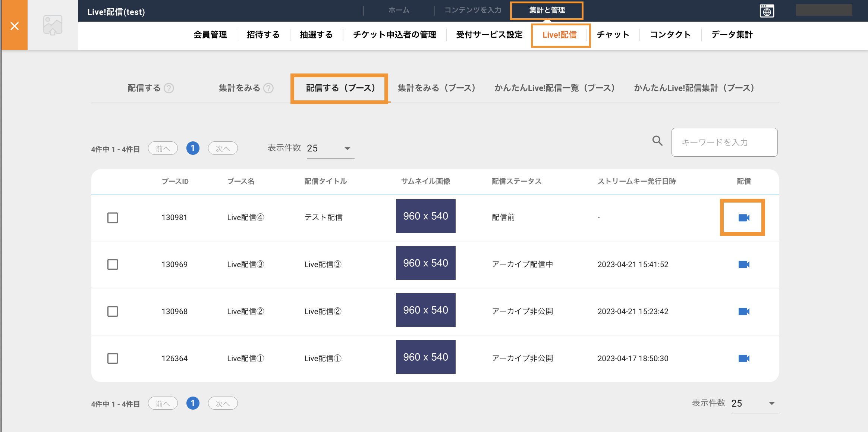This screenshot has height=432, width=868.
Task: Select page 1 in the bottom pagination
Action: tap(193, 403)
